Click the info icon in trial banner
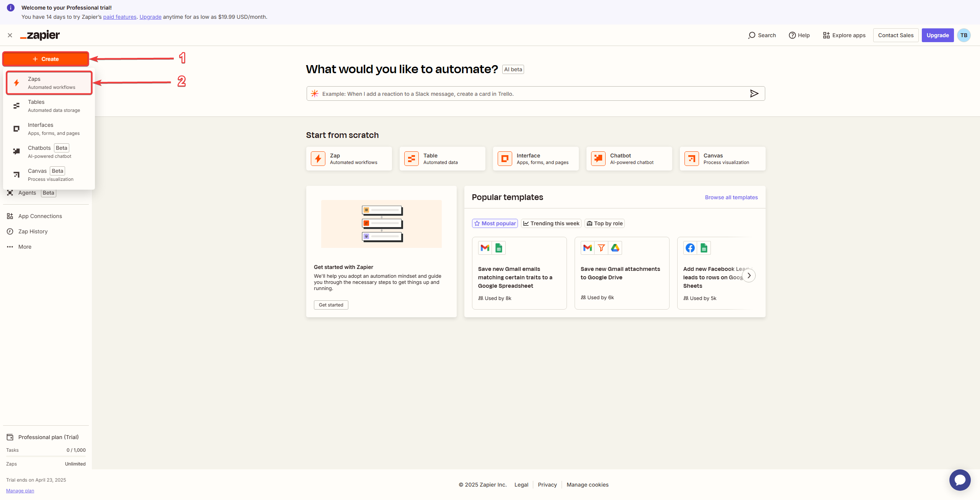 [11, 8]
